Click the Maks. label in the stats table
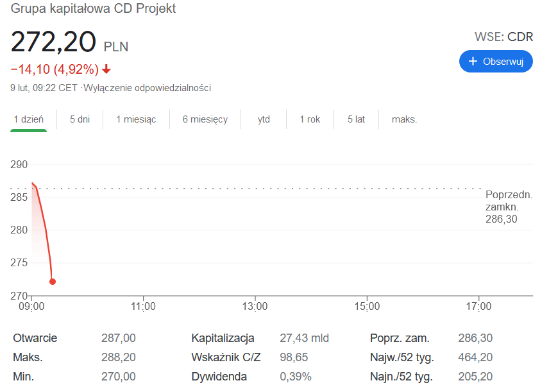The width and height of the screenshot is (558, 392). (x=28, y=357)
